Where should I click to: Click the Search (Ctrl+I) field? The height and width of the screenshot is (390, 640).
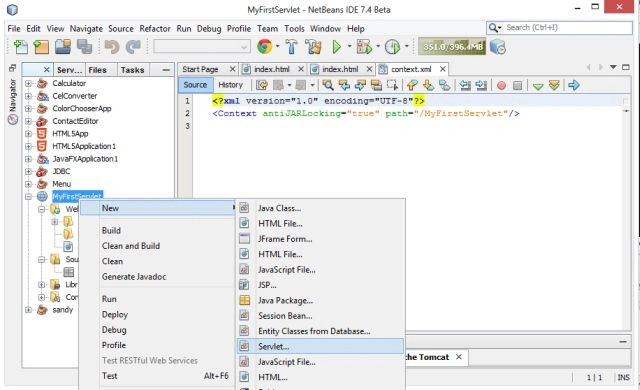point(559,28)
